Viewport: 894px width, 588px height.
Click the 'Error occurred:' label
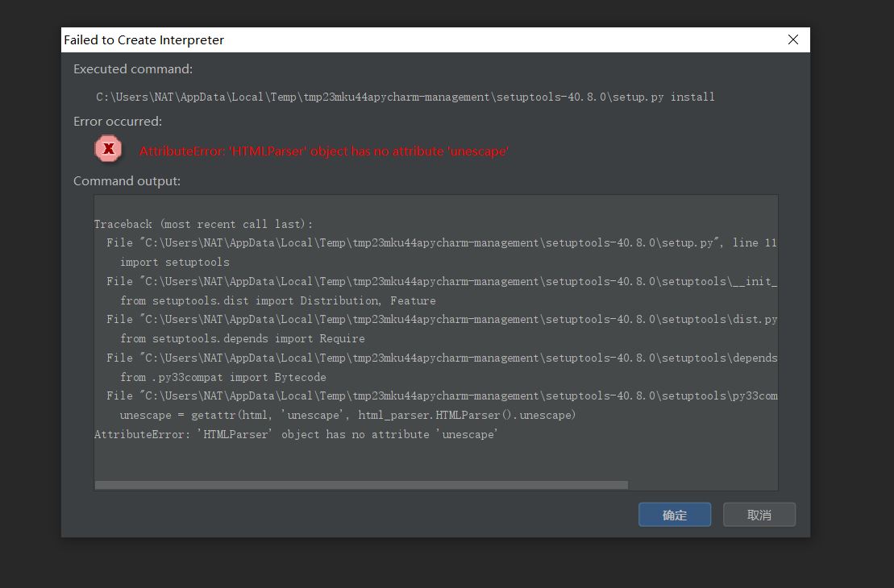pyautogui.click(x=118, y=122)
